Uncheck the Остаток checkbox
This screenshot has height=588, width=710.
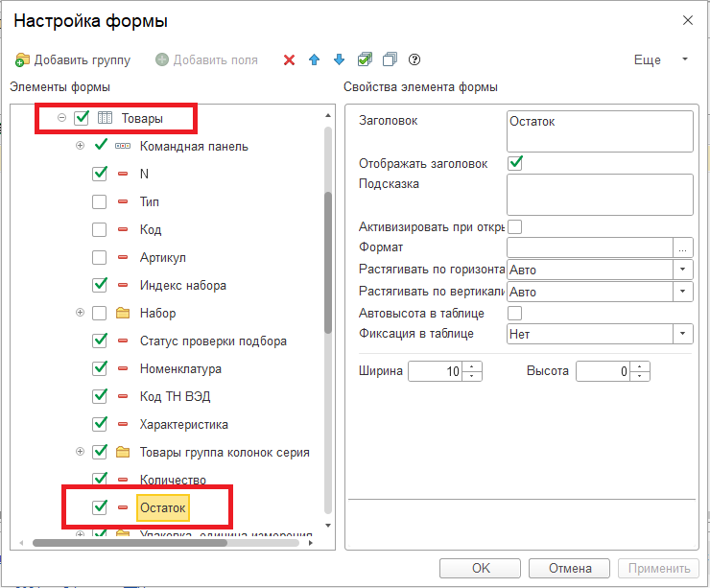pos(100,507)
